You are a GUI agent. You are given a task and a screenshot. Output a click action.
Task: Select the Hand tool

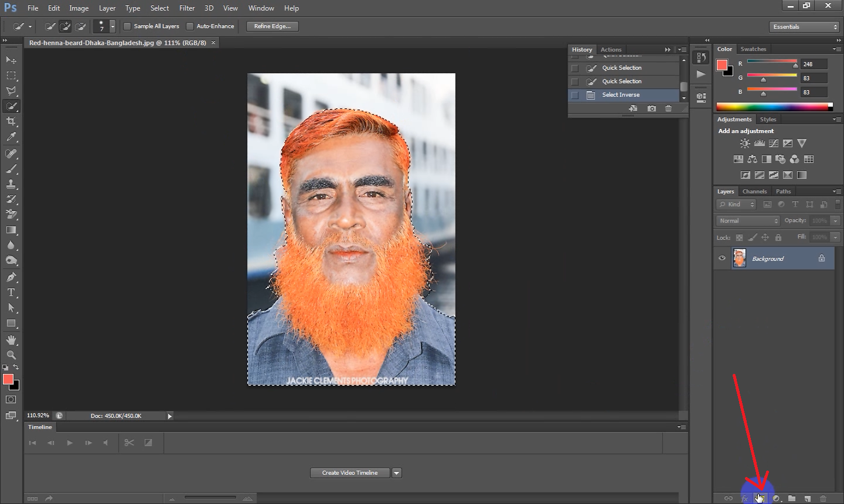click(11, 340)
